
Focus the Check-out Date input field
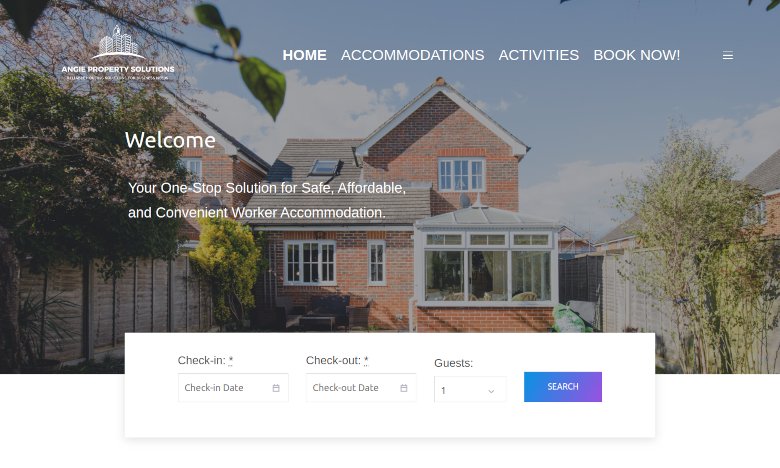pyautogui.click(x=361, y=388)
